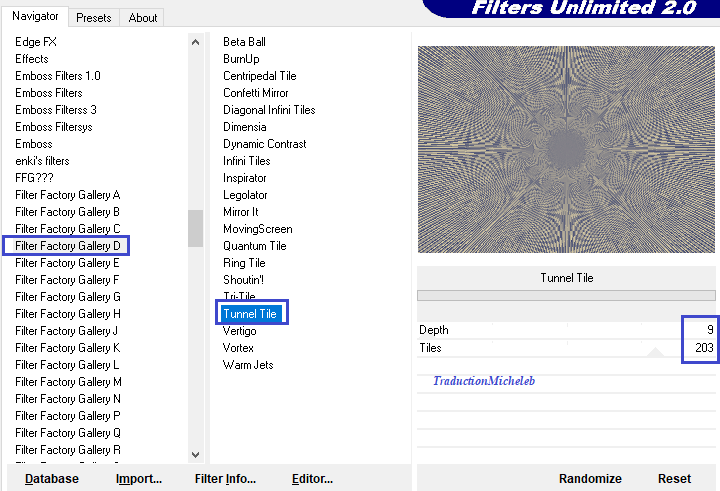Click the Tunnel Tile preview image
720x491 pixels.
566,149
